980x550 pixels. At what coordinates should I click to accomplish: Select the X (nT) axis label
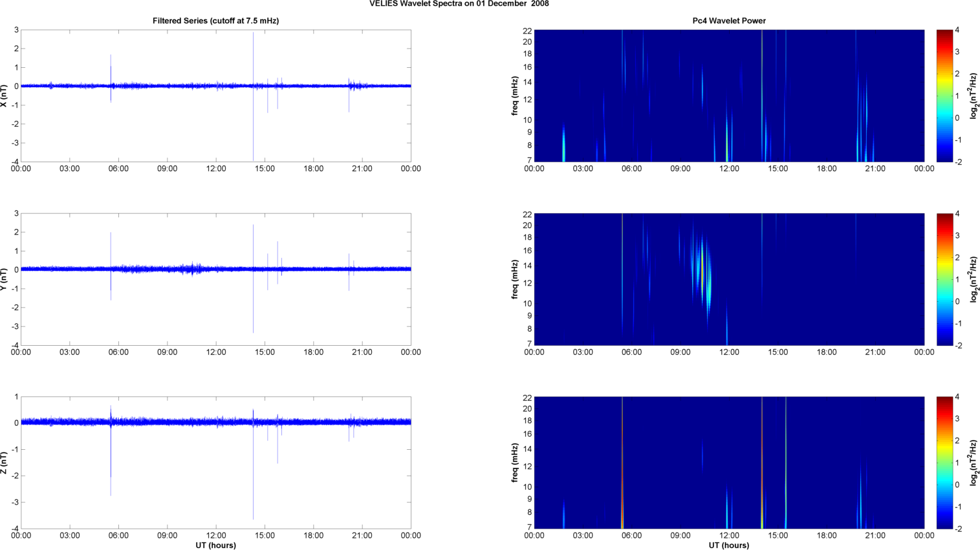[5, 96]
